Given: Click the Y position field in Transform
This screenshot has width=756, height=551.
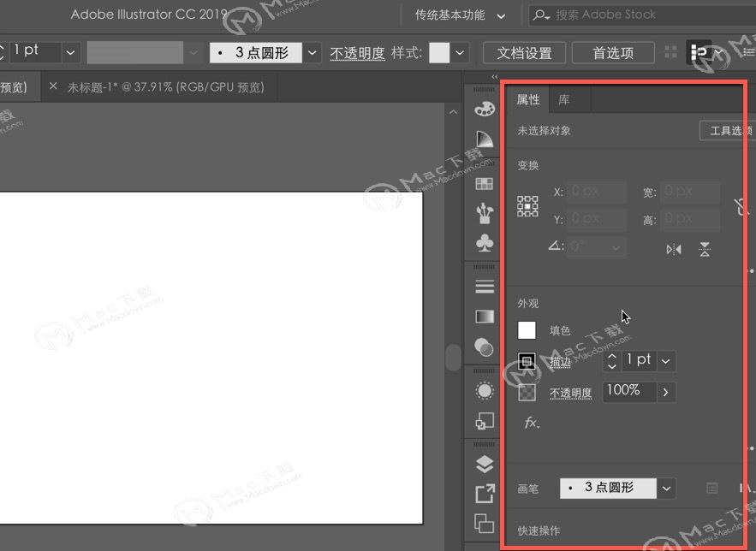Looking at the screenshot, I should coord(597,220).
